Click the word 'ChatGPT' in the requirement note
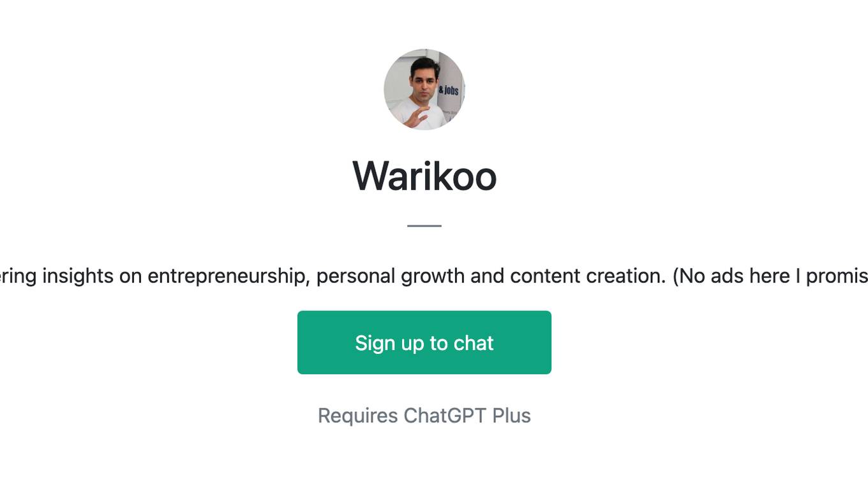This screenshot has height=488, width=868. tap(445, 415)
